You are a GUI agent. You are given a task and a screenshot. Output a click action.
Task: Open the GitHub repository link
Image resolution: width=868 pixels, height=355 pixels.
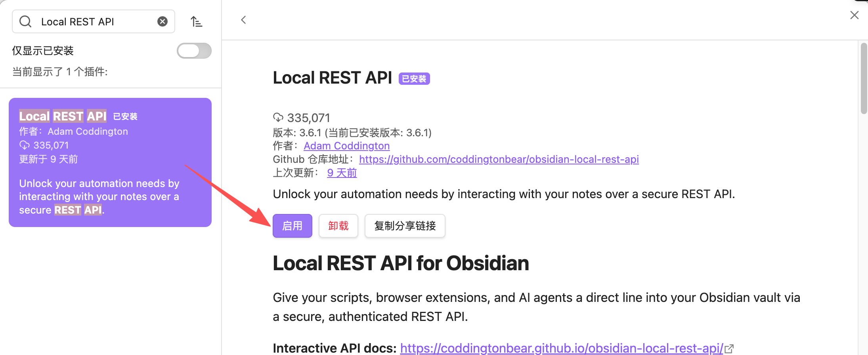click(499, 159)
